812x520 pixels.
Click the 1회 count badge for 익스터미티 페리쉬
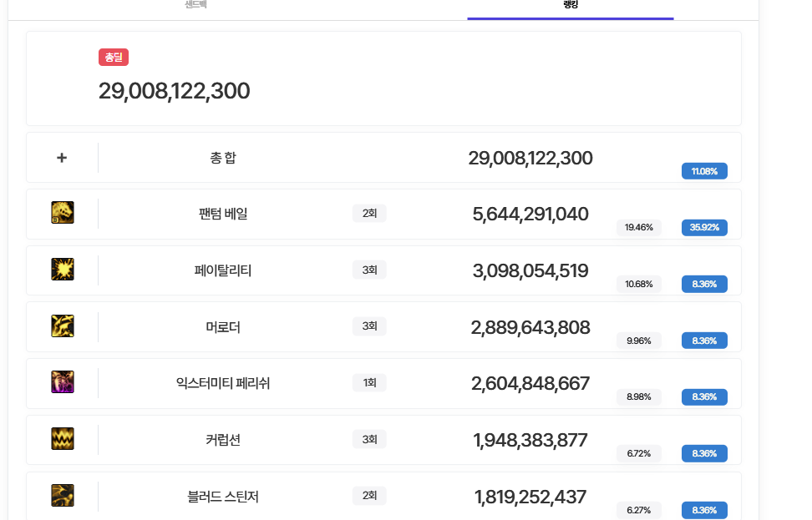(x=369, y=383)
